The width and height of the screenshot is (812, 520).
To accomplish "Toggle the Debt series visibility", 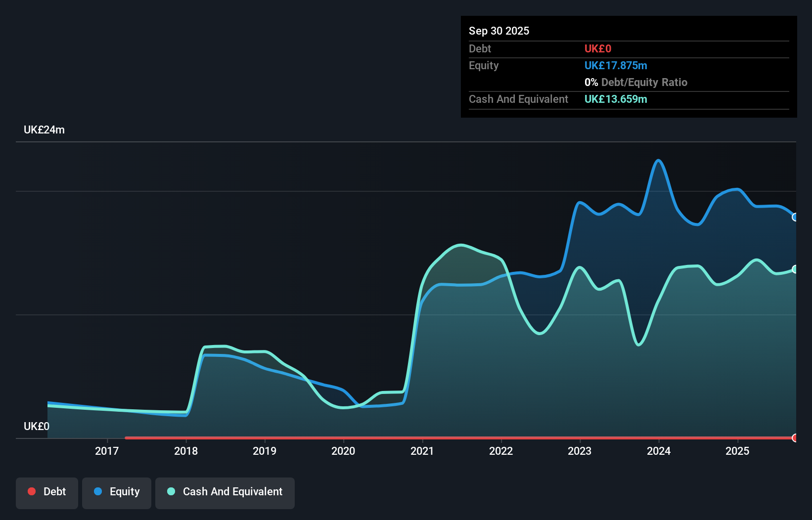I will pyautogui.click(x=47, y=491).
